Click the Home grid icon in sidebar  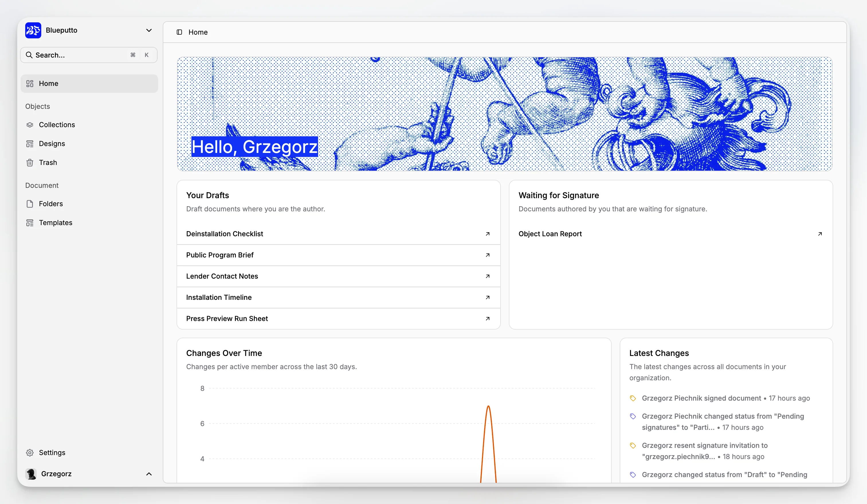pyautogui.click(x=30, y=84)
